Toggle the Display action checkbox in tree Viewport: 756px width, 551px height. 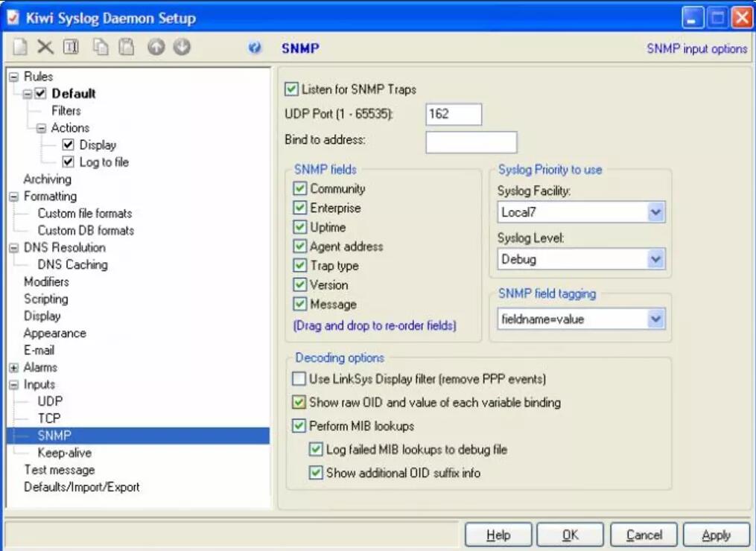pyautogui.click(x=68, y=144)
